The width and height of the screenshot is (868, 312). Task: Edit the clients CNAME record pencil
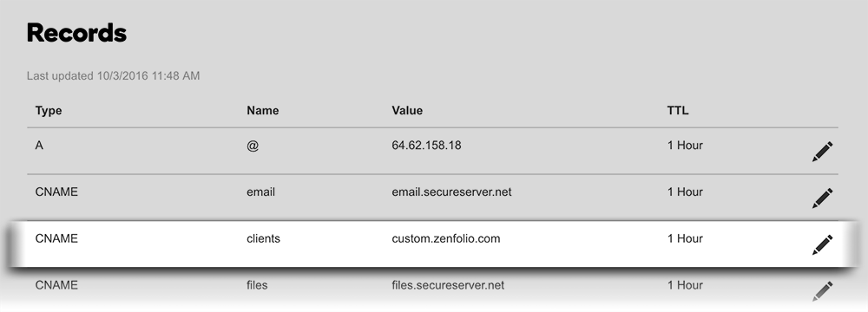(822, 244)
